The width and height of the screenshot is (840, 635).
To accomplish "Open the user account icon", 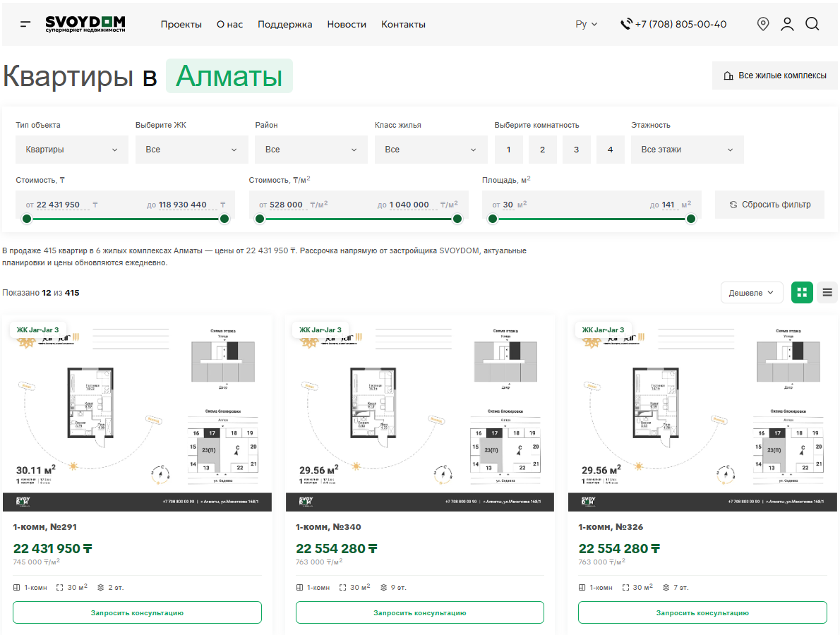I will pos(787,24).
